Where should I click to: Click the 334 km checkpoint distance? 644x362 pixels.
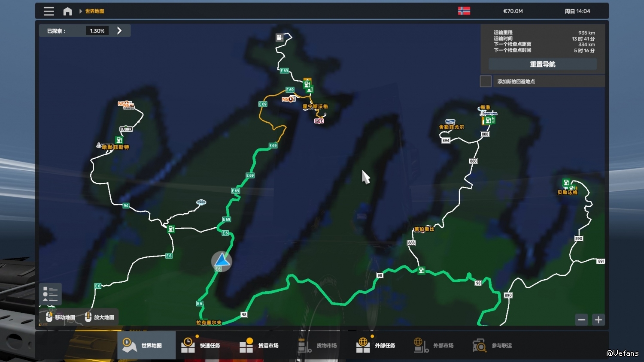(586, 44)
